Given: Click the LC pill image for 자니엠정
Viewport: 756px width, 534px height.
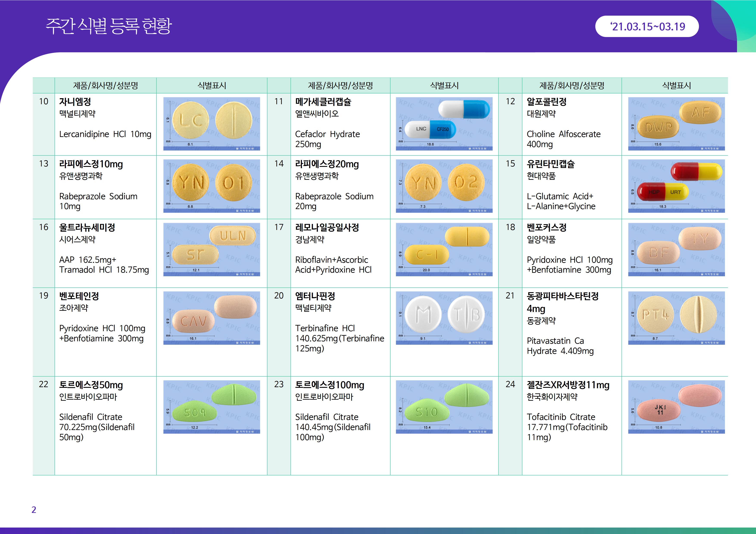Looking at the screenshot, I should pyautogui.click(x=211, y=124).
